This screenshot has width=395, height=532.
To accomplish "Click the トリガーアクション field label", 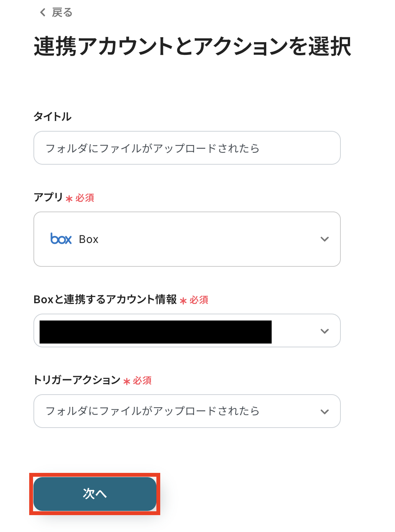I will 77,380.
